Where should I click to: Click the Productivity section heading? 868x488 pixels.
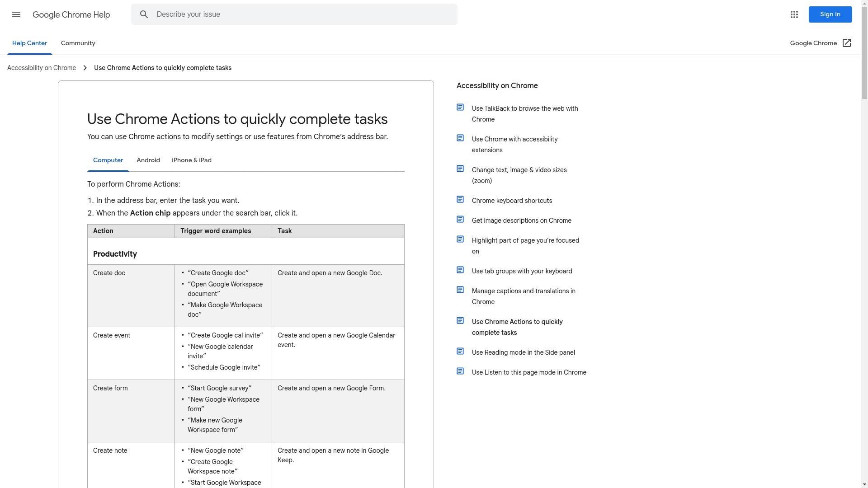click(115, 254)
